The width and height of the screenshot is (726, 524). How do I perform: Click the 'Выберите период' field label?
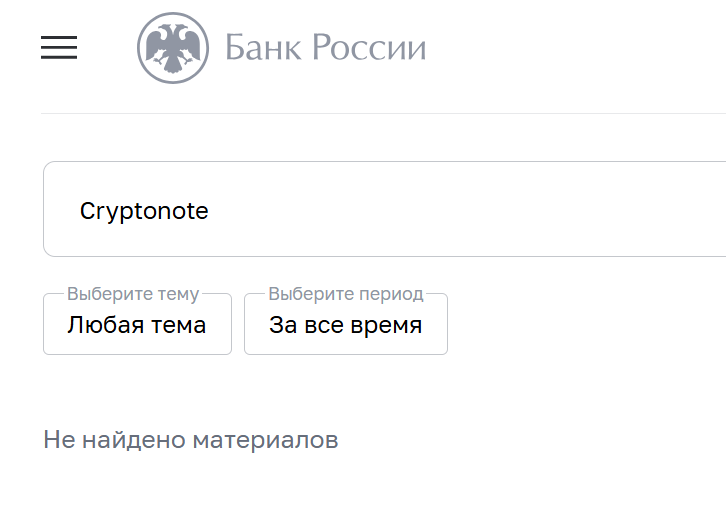(346, 294)
